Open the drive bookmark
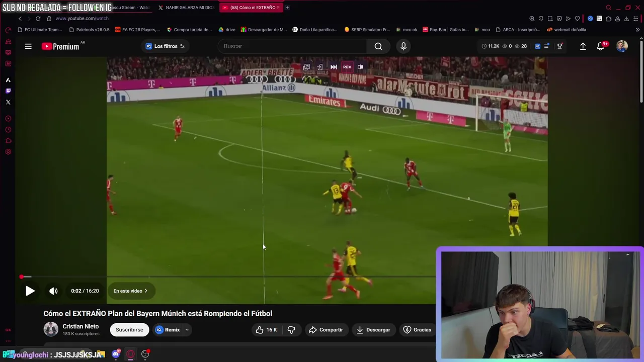Image resolution: width=644 pixels, height=362 pixels. 227,30
